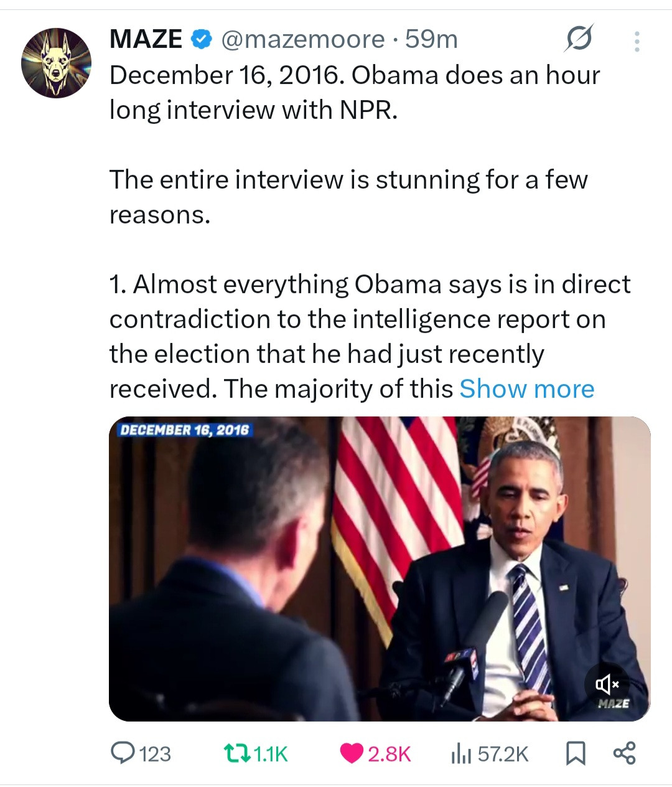Click the 123 replies count
The height and width of the screenshot is (787, 672).
coord(155,754)
